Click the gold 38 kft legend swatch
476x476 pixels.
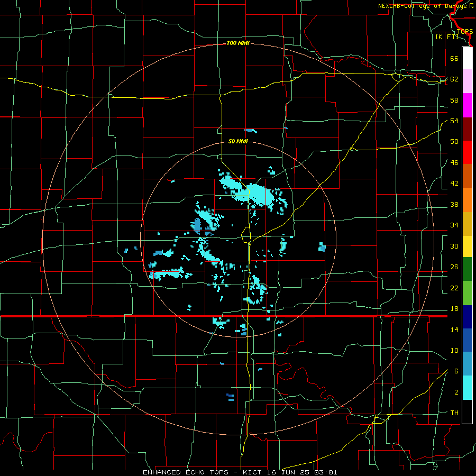point(467,223)
